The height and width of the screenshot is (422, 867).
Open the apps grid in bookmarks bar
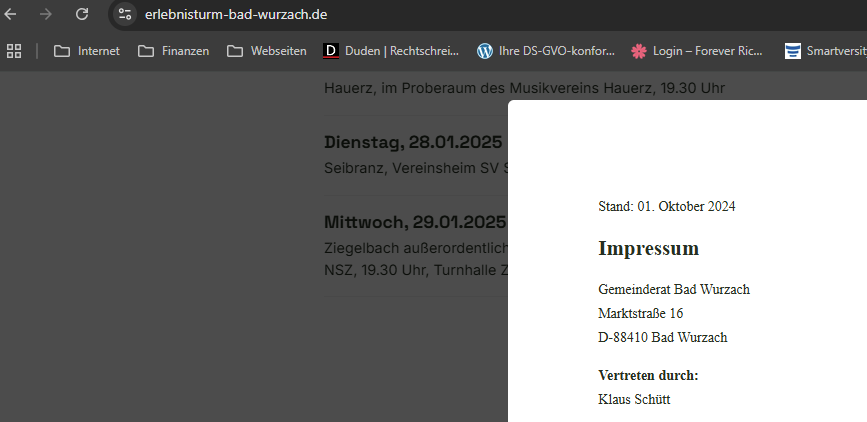14,51
